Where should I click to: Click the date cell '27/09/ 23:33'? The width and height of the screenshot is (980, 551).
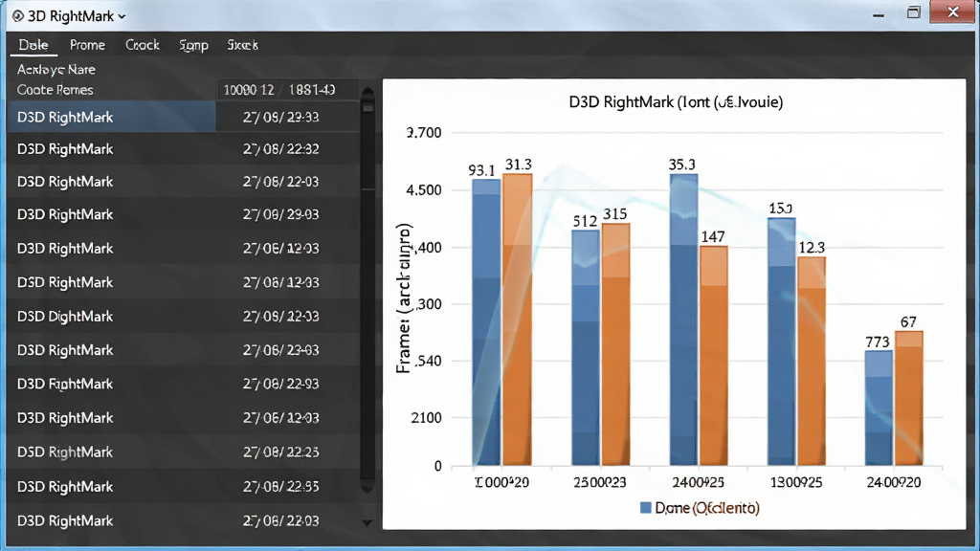tap(281, 117)
